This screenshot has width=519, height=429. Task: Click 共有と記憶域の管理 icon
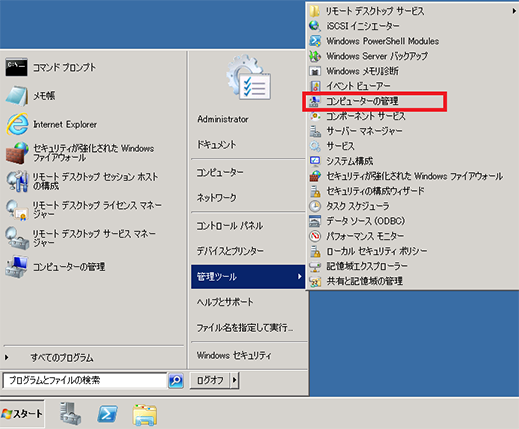coord(315,281)
